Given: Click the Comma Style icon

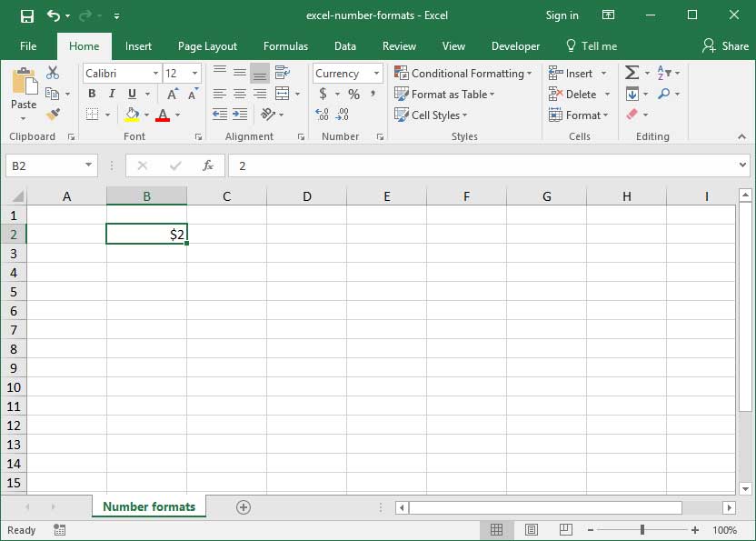Looking at the screenshot, I should [x=373, y=93].
